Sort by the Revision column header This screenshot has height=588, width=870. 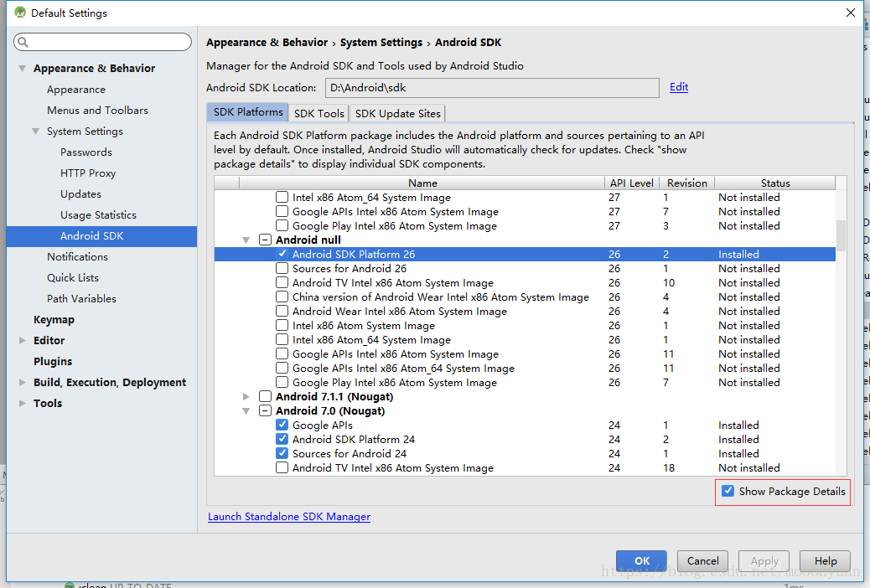click(x=687, y=183)
